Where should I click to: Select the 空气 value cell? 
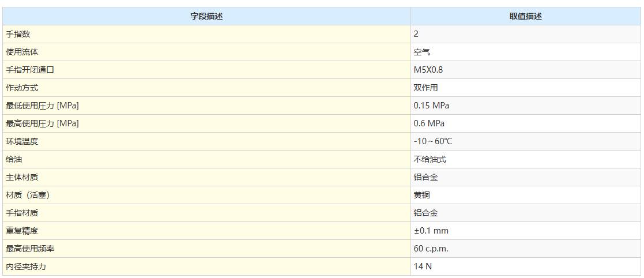pyautogui.click(x=421, y=52)
